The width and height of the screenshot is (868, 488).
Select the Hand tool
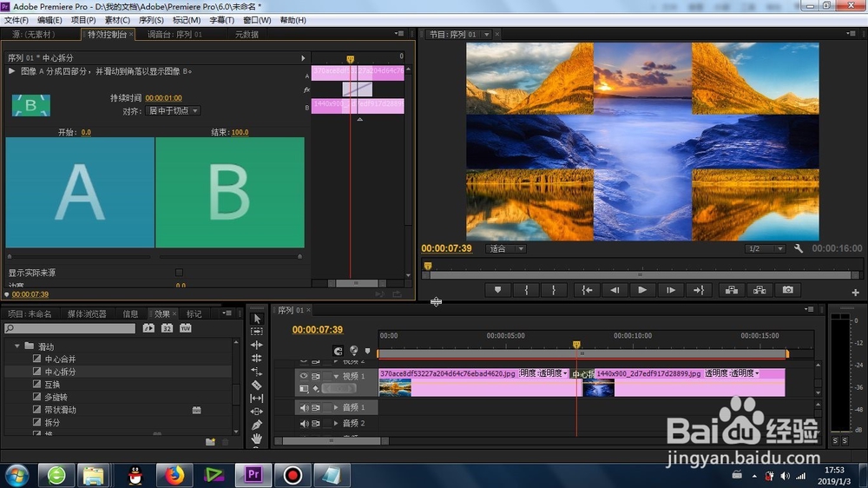point(256,439)
